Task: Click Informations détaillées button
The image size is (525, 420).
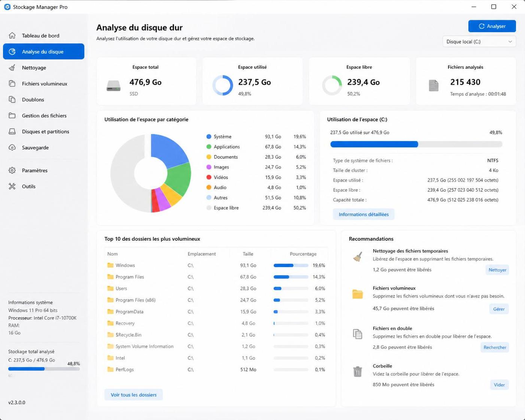Action: (364, 214)
